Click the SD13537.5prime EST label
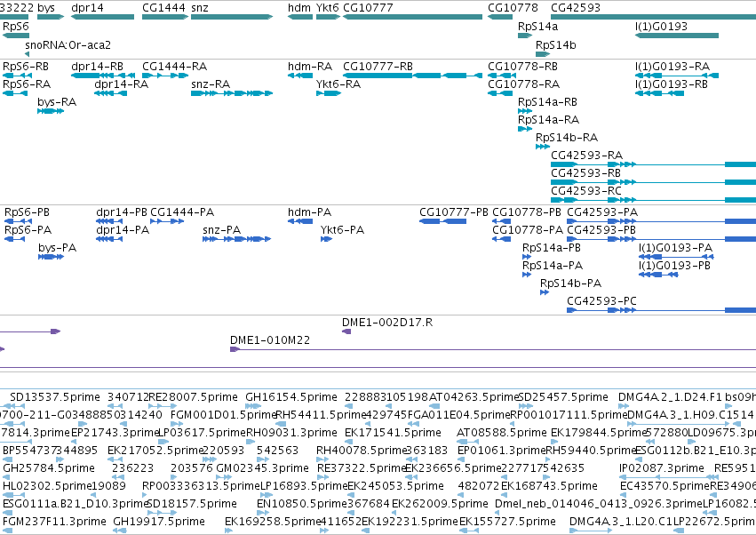This screenshot has width=756, height=535. pyautogui.click(x=55, y=397)
